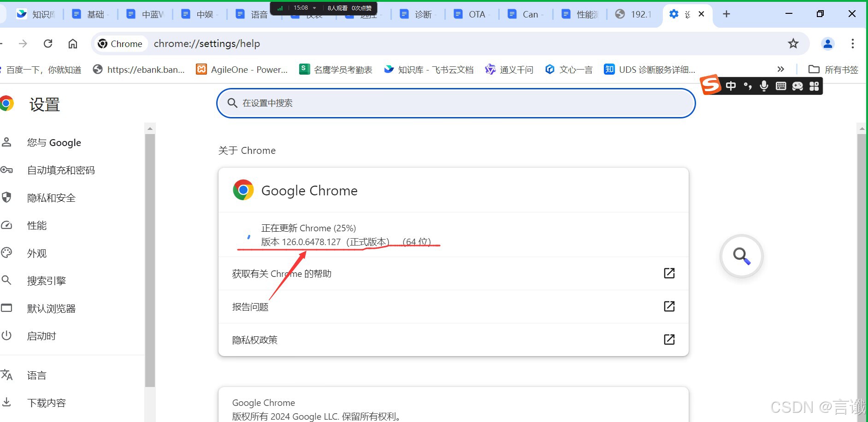868x422 pixels.
Task: Open the 文心一言 bookmark
Action: (569, 70)
